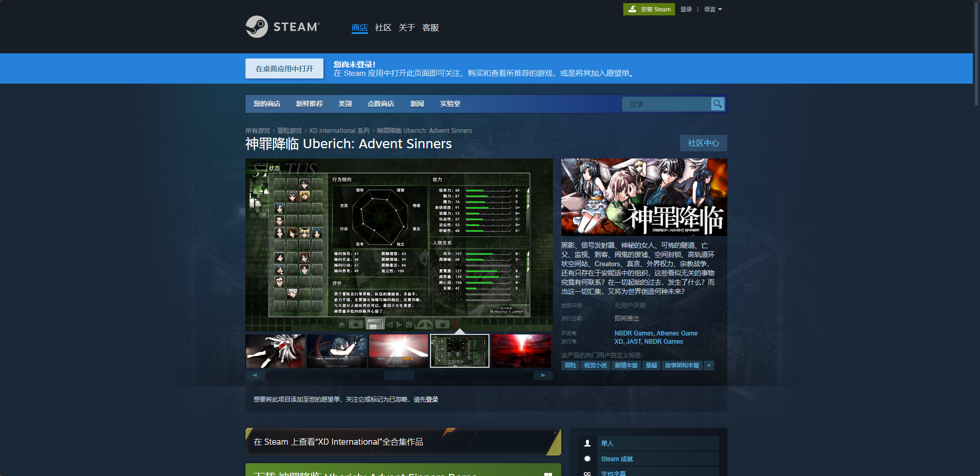Click the install Steam download icon
The height and width of the screenshot is (476, 980).
632,9
